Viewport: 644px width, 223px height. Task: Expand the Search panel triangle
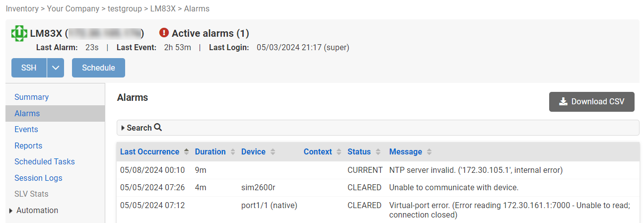click(x=123, y=128)
